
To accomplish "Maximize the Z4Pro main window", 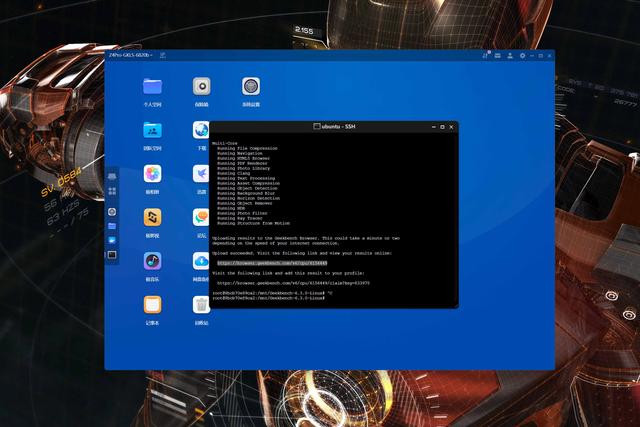I will tap(541, 56).
